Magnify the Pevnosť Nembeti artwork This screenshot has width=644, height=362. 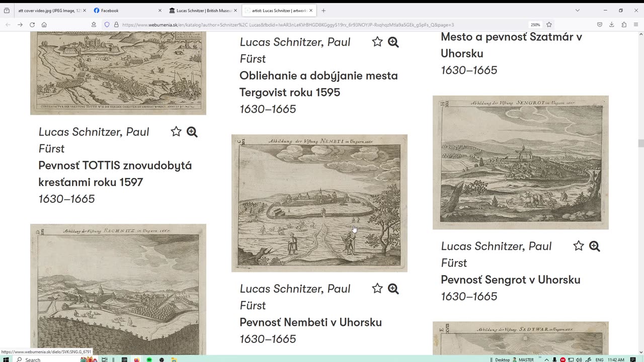click(x=393, y=289)
